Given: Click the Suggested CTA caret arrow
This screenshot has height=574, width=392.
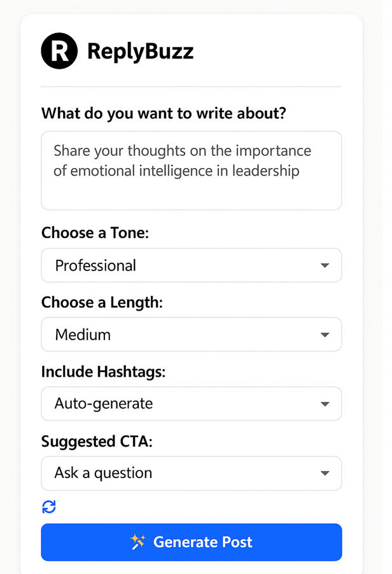Looking at the screenshot, I should pyautogui.click(x=325, y=473).
